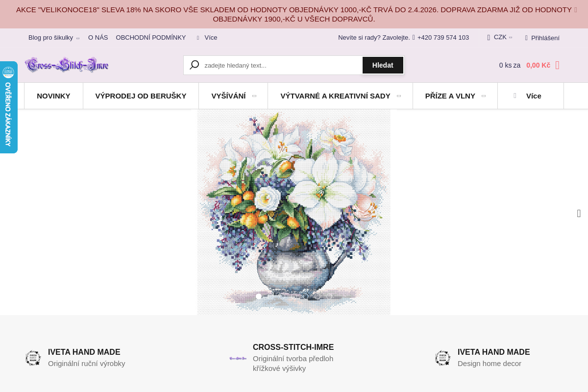
Task: Open the shopping cart icon
Action: 558,65
